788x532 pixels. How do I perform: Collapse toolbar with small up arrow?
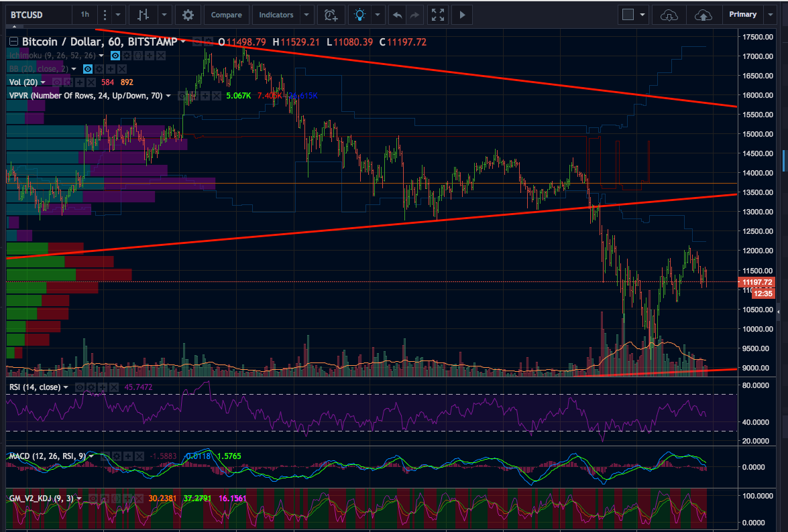coord(14,27)
